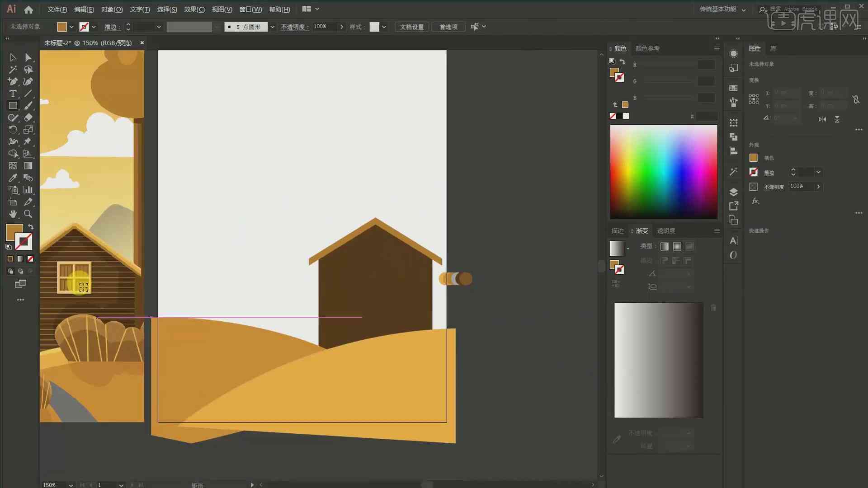Select the Selection tool
Viewport: 868px width, 488px height.
(13, 56)
